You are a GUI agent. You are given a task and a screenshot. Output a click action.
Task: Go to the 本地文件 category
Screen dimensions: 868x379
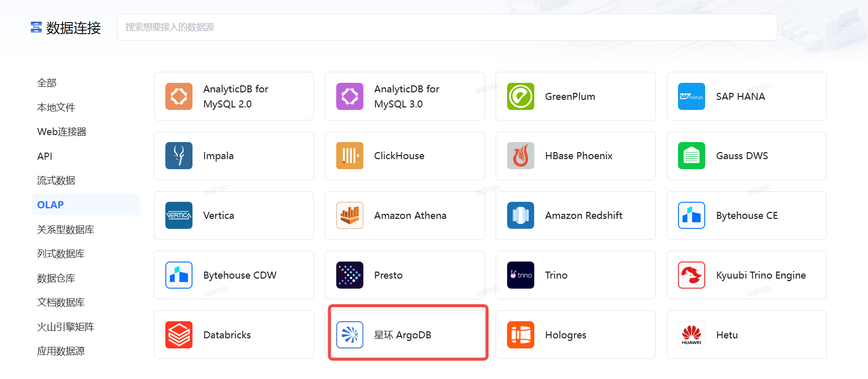pos(56,107)
